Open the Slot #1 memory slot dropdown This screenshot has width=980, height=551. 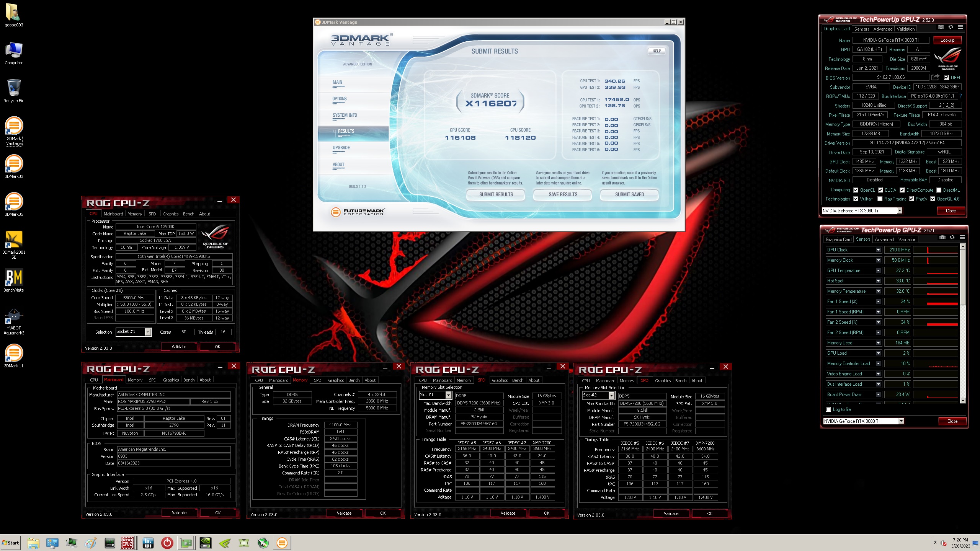coord(448,395)
